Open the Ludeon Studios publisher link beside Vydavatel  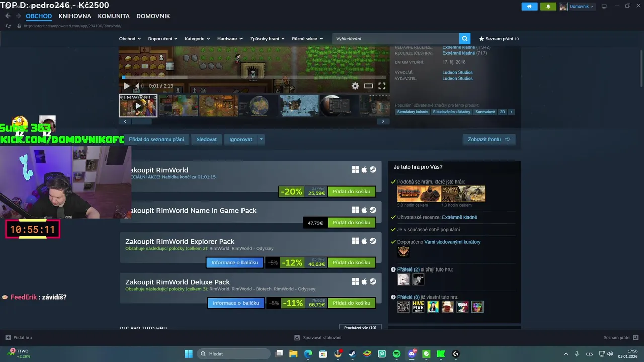coord(457,78)
